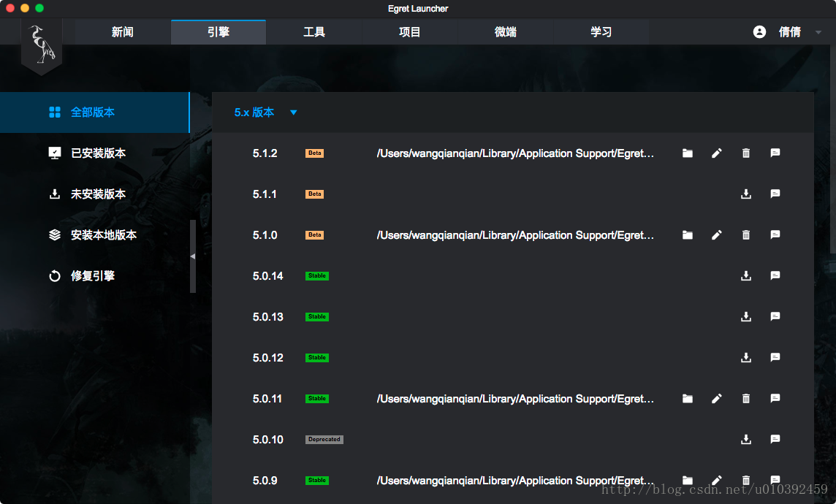The image size is (836, 504).
Task: Edit path of engine version 5.0.11
Action: 717,399
